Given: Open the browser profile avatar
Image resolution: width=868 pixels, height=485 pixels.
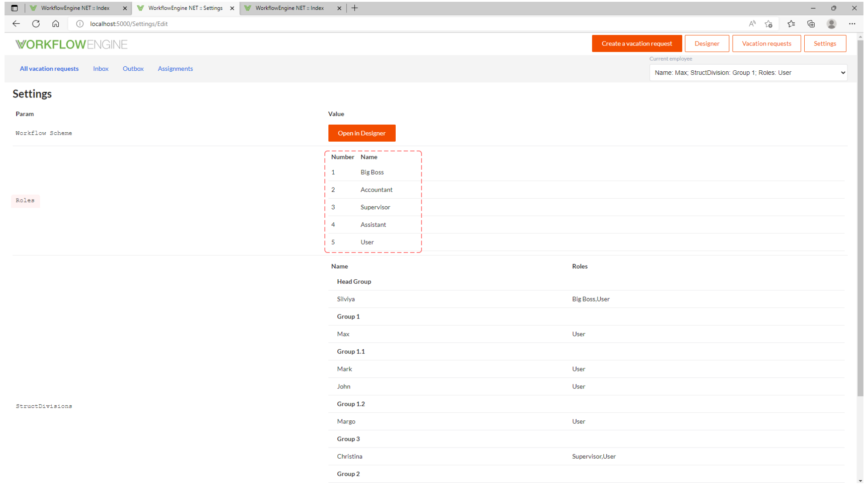Looking at the screenshot, I should [x=831, y=24].
